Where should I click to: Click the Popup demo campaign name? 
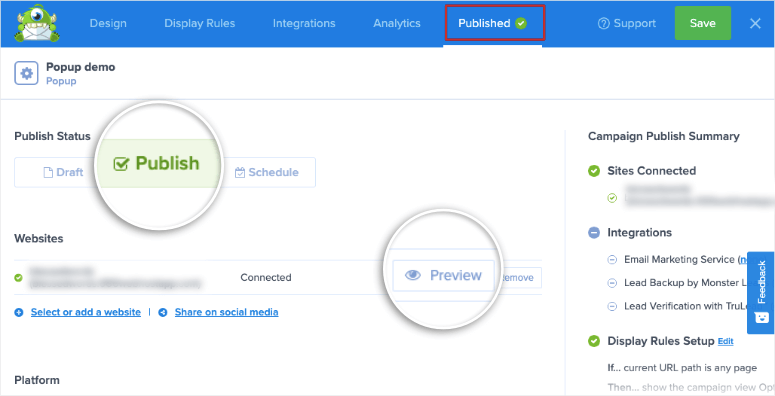coord(81,67)
